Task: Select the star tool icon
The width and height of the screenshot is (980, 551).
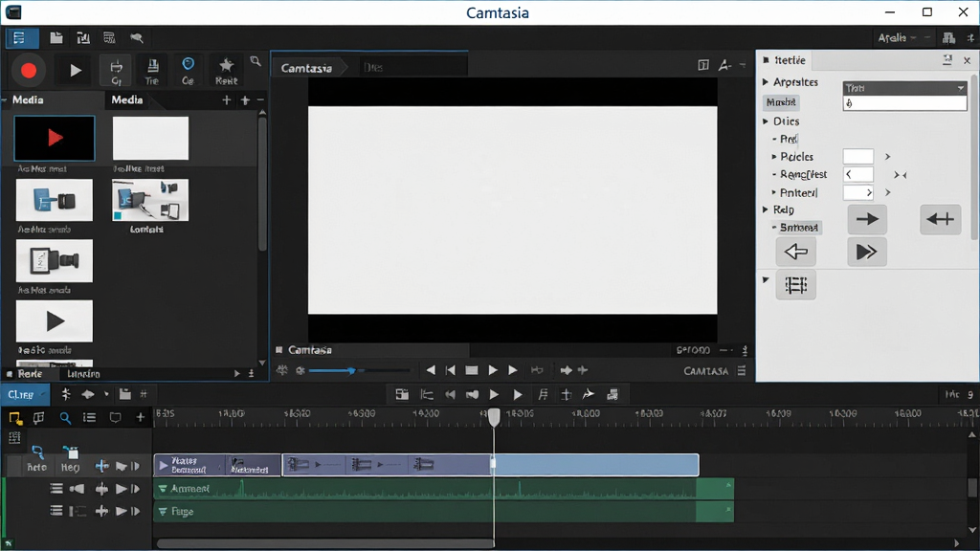Action: tap(226, 71)
